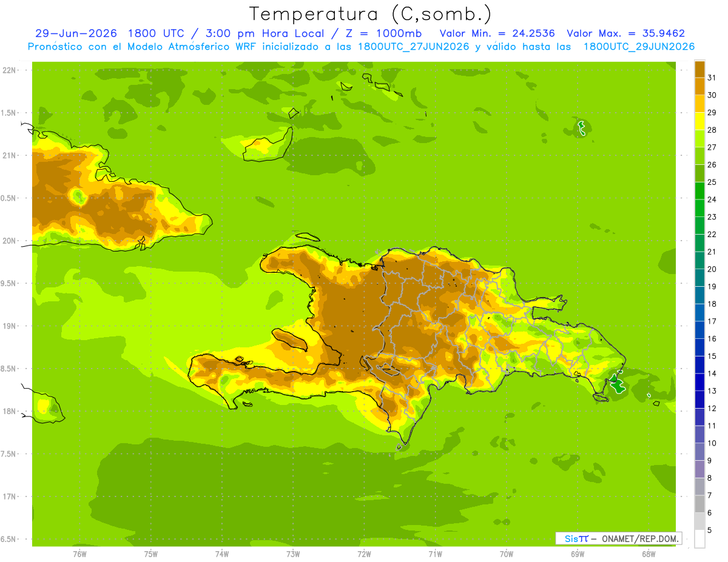
Task: Select the date text "29-Jun-2026"
Action: tap(76, 33)
